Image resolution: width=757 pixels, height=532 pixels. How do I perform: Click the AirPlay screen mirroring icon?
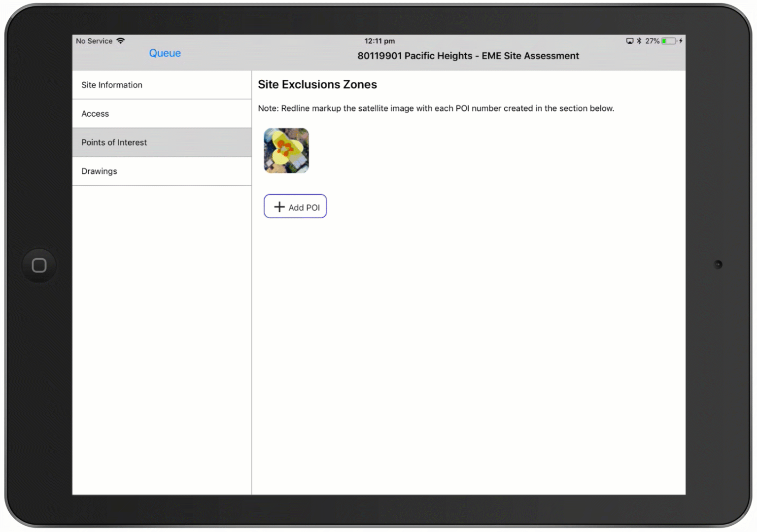pos(630,41)
